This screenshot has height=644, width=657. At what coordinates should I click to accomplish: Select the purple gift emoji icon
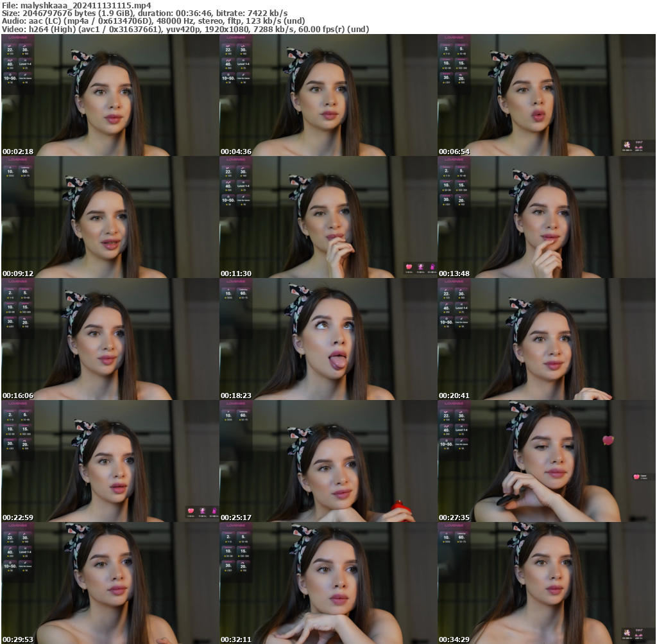[x=420, y=265]
